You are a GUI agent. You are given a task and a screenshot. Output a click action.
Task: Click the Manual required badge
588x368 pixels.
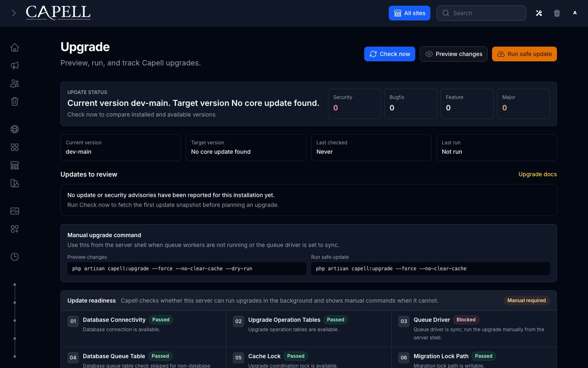coord(526,301)
